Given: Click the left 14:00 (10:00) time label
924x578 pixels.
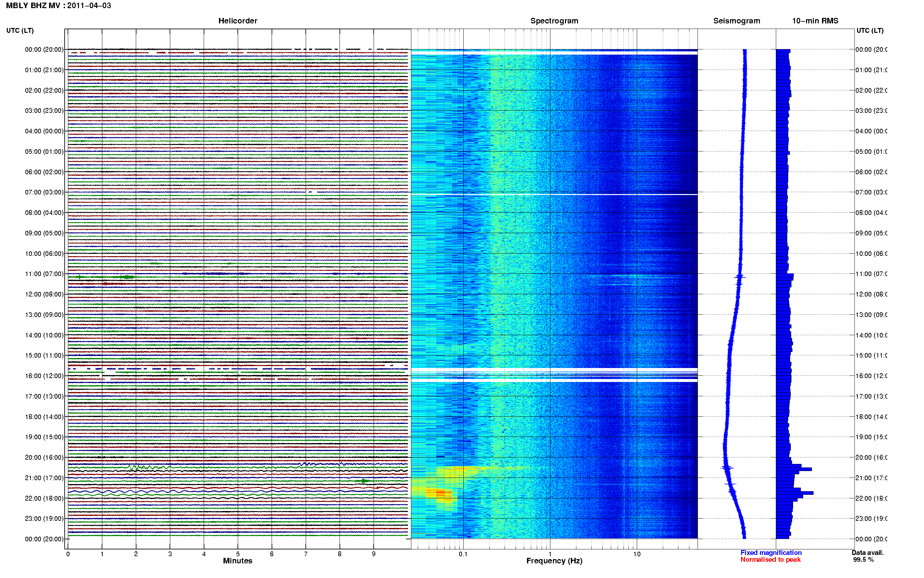Looking at the screenshot, I should 44,335.
